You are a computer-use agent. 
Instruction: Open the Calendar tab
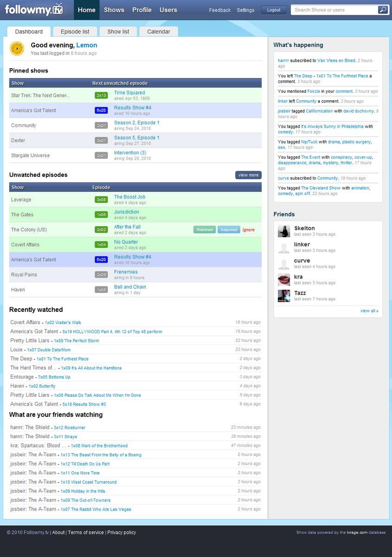[x=159, y=32]
